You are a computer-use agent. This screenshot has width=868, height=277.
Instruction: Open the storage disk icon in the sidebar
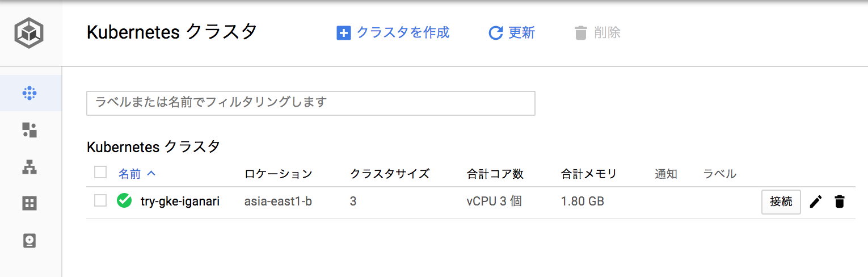[x=30, y=241]
